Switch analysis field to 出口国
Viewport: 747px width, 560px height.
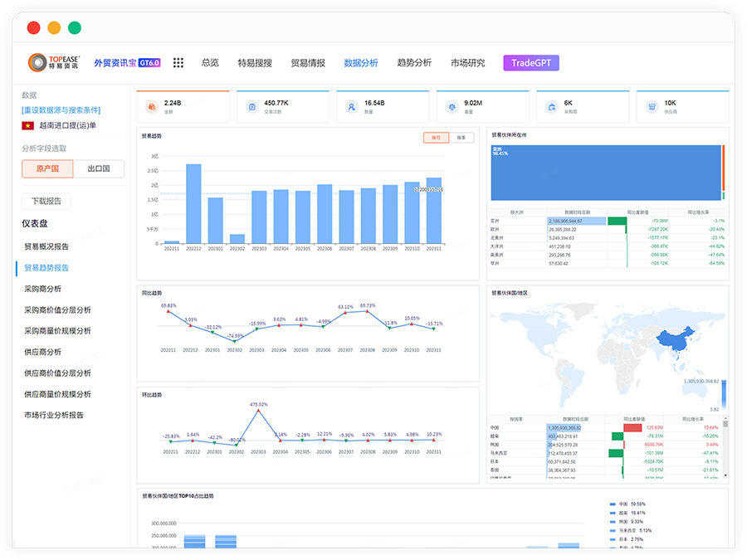99,169
